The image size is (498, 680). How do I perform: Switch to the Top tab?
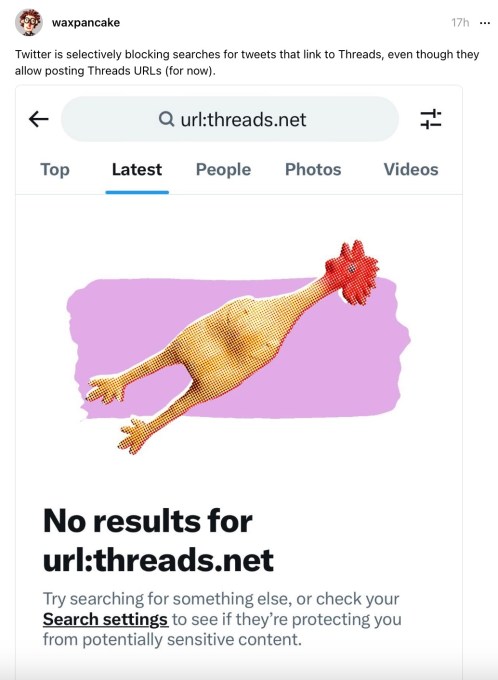(55, 169)
